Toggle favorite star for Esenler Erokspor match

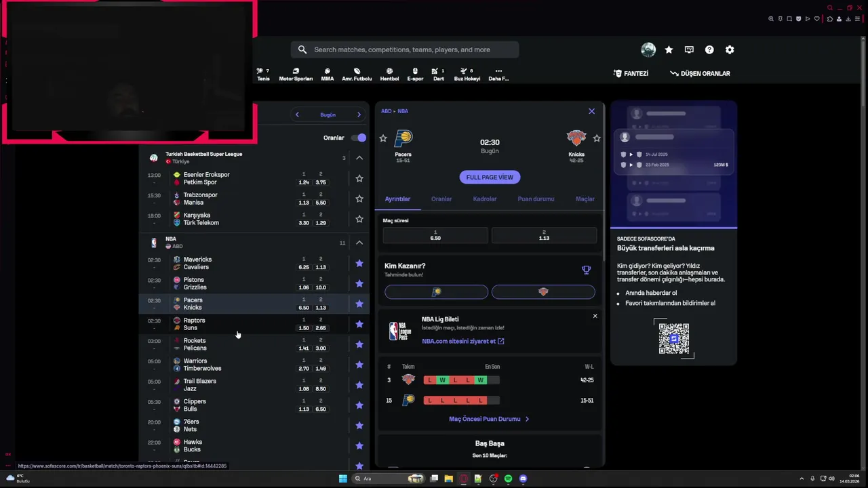tap(359, 178)
